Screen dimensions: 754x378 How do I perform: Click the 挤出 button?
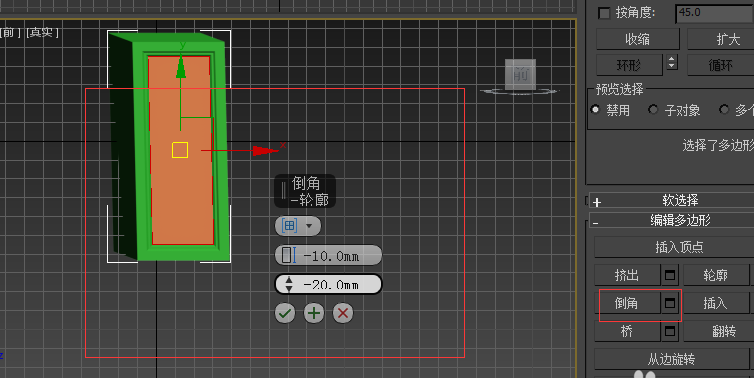(627, 275)
